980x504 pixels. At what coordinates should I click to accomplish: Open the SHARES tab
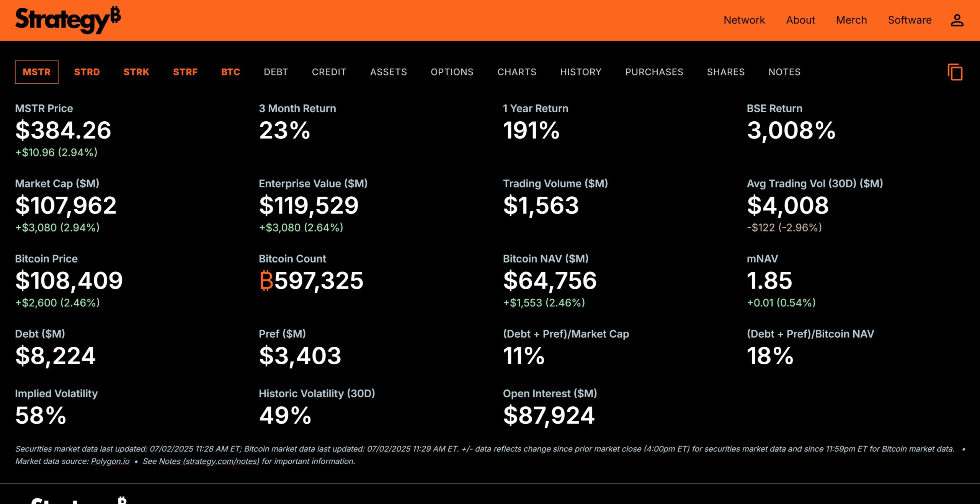[x=726, y=72]
